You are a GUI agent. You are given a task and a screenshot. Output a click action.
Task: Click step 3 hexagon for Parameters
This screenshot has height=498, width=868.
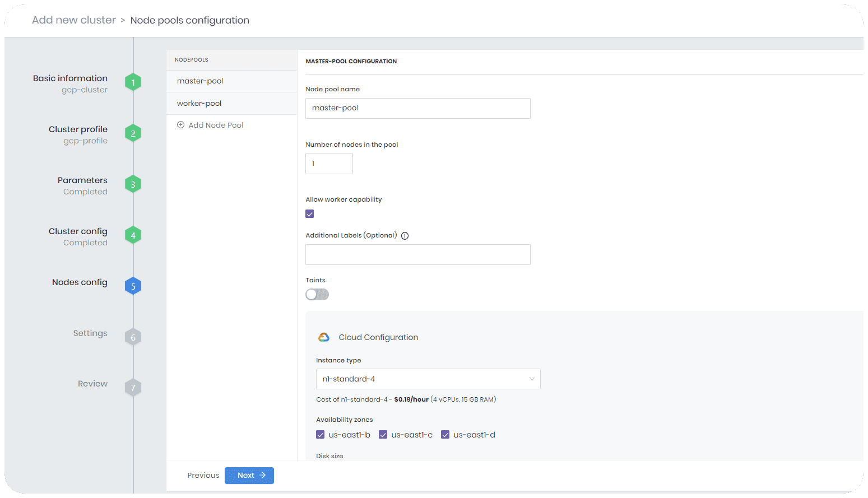133,184
